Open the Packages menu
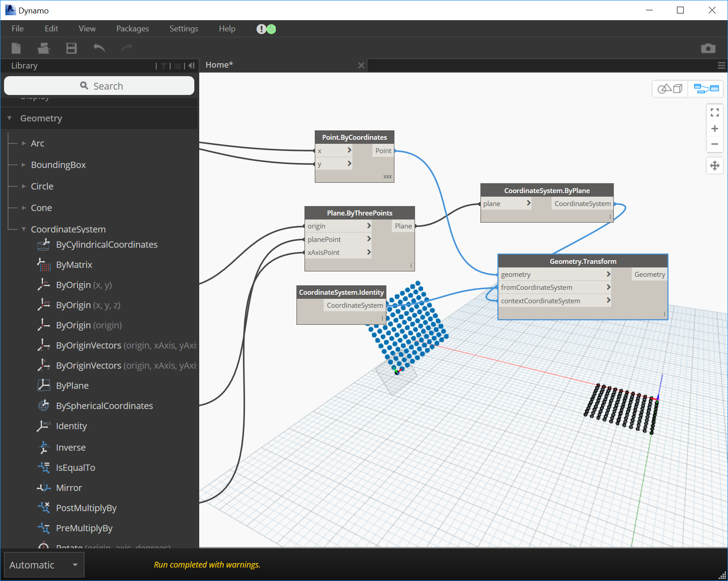 pos(133,29)
